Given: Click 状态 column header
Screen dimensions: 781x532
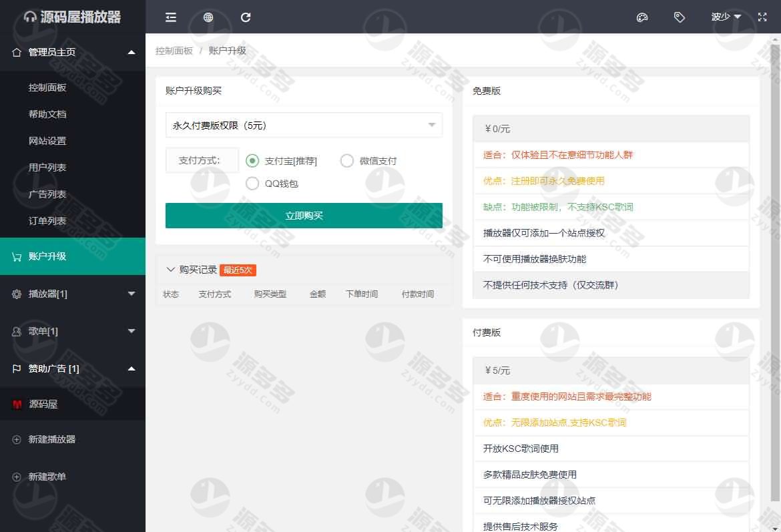Looking at the screenshot, I should tap(171, 294).
